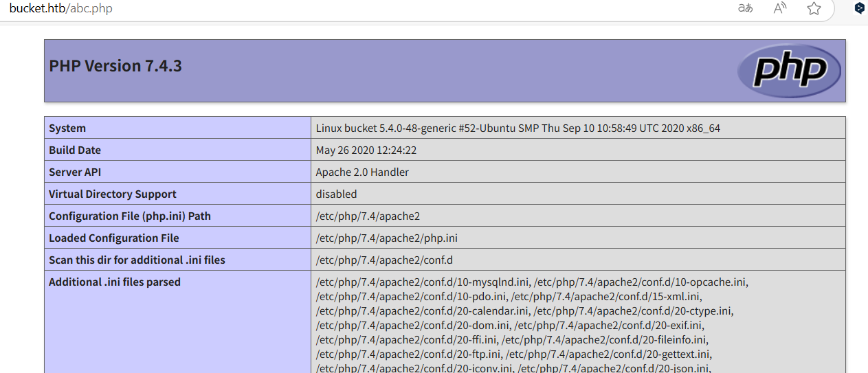Select the '/etc/php/7.4/apache2' path value

pos(368,216)
